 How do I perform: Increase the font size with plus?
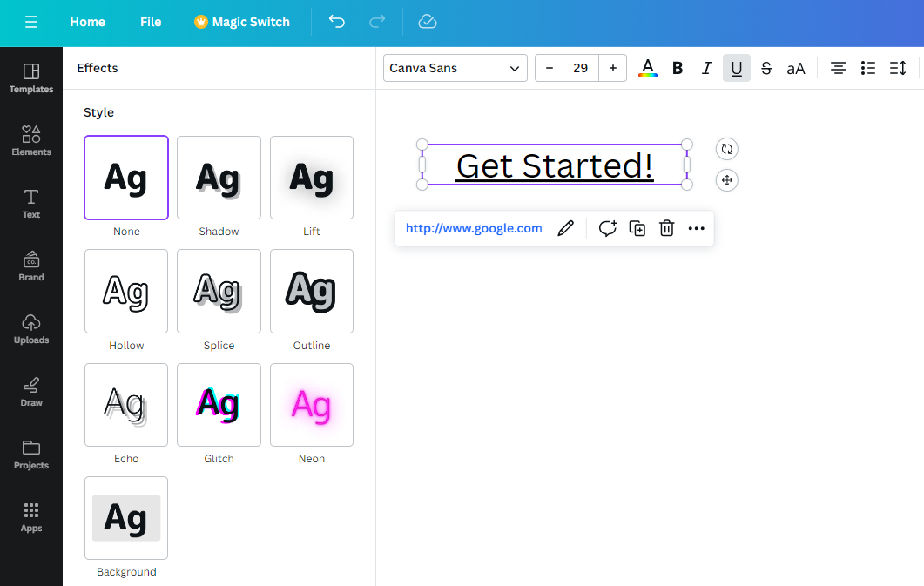pyautogui.click(x=613, y=68)
